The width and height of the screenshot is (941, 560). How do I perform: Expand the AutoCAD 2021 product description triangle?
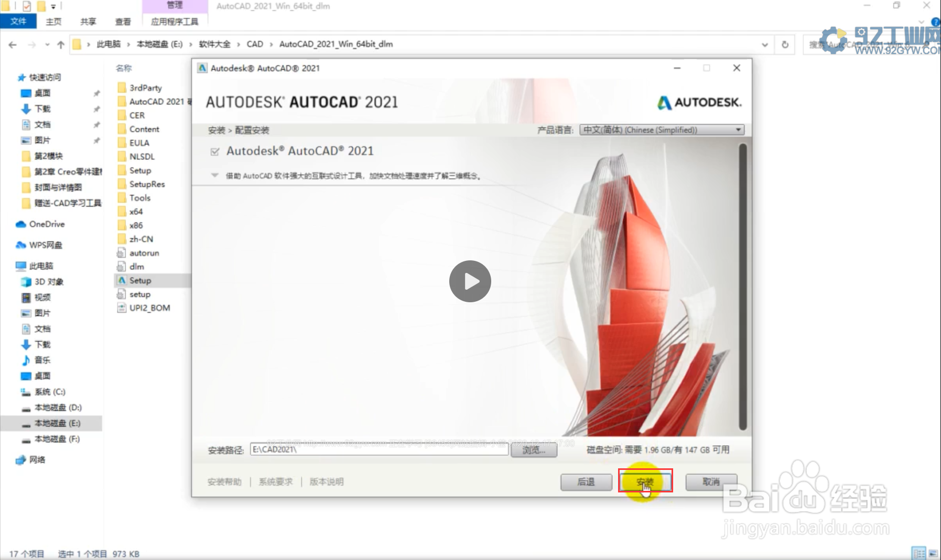pos(214,175)
